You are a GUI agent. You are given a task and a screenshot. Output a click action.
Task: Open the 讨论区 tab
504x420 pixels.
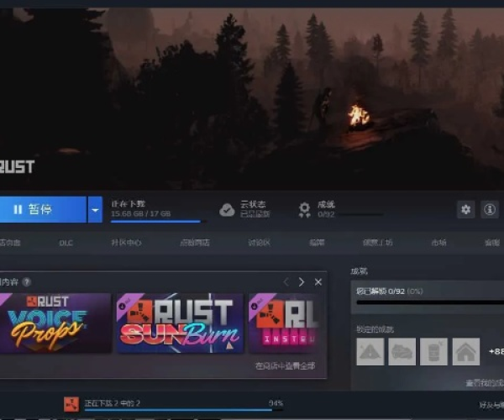click(259, 243)
